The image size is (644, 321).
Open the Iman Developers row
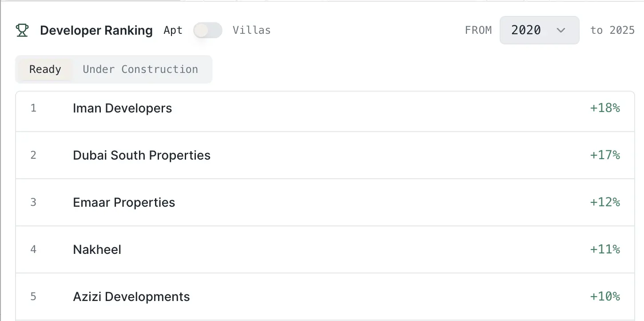tap(122, 108)
